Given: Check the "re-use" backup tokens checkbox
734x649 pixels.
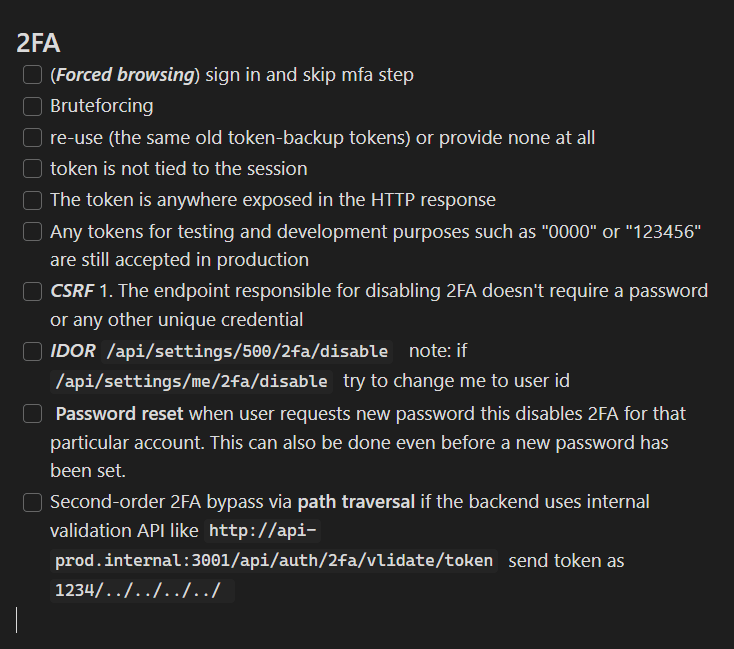Looking at the screenshot, I should point(33,138).
